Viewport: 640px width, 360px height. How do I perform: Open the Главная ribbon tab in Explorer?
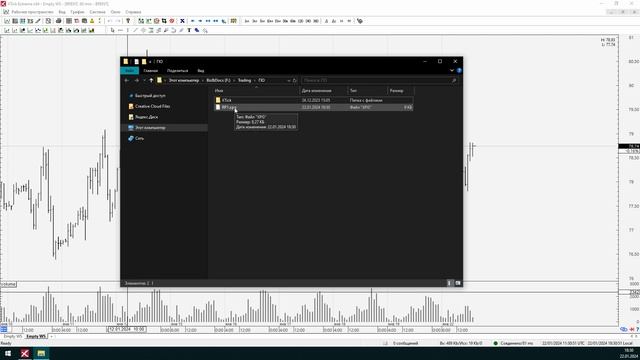click(x=151, y=71)
